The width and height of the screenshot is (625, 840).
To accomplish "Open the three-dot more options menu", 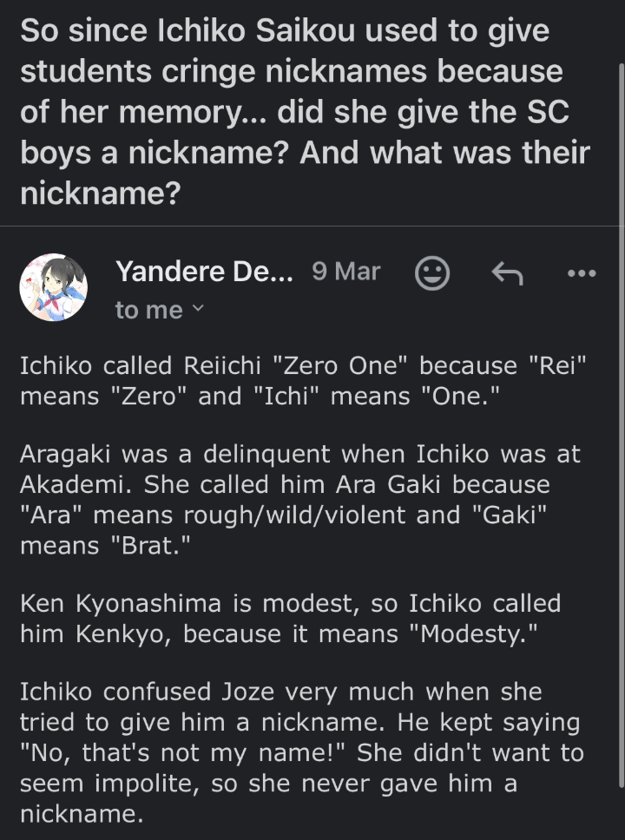I will click(581, 273).
